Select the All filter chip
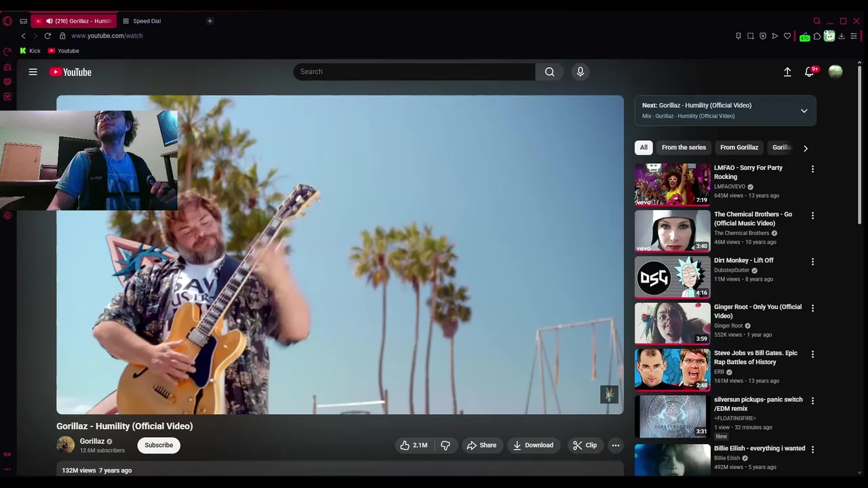Viewport: 868px width, 488px height. click(x=644, y=148)
